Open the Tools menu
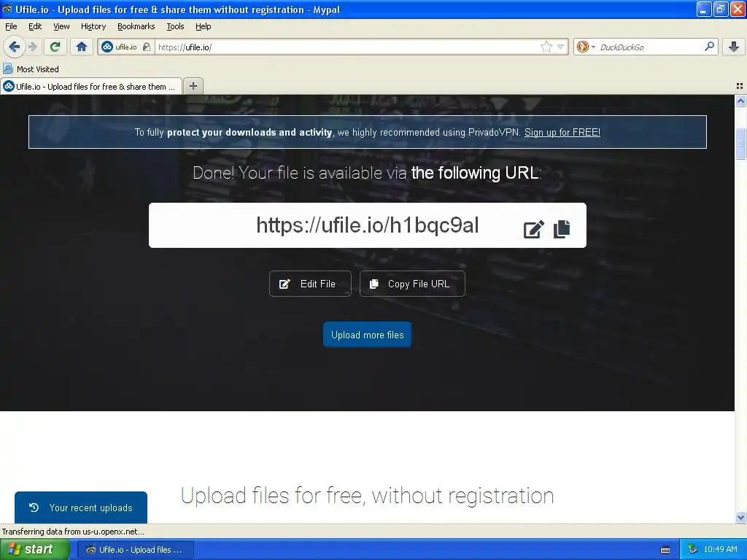This screenshot has height=560, width=747. 175,26
